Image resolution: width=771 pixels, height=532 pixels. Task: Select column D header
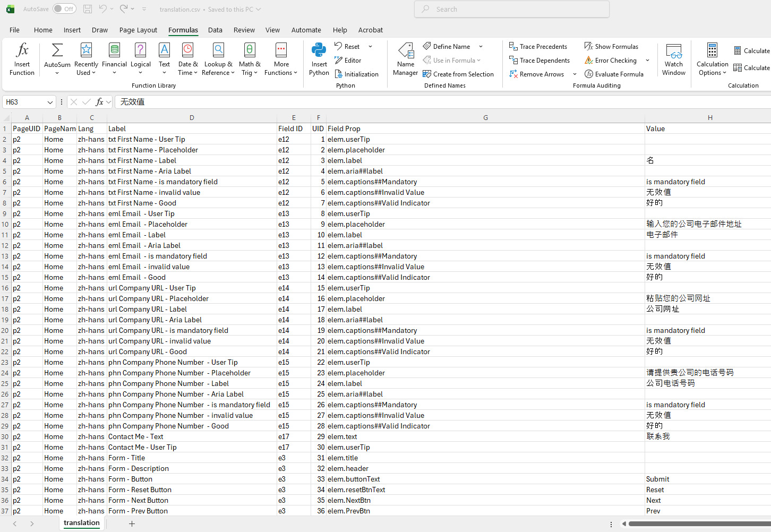[192, 118]
